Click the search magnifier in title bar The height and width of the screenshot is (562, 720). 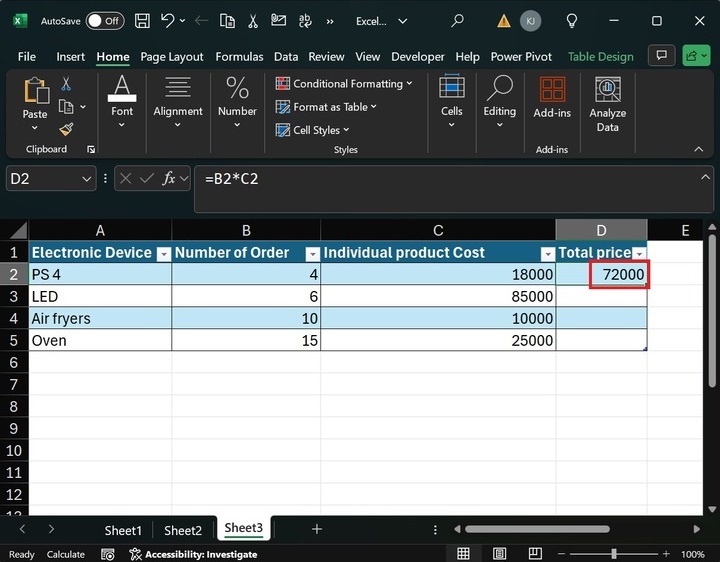tap(457, 21)
